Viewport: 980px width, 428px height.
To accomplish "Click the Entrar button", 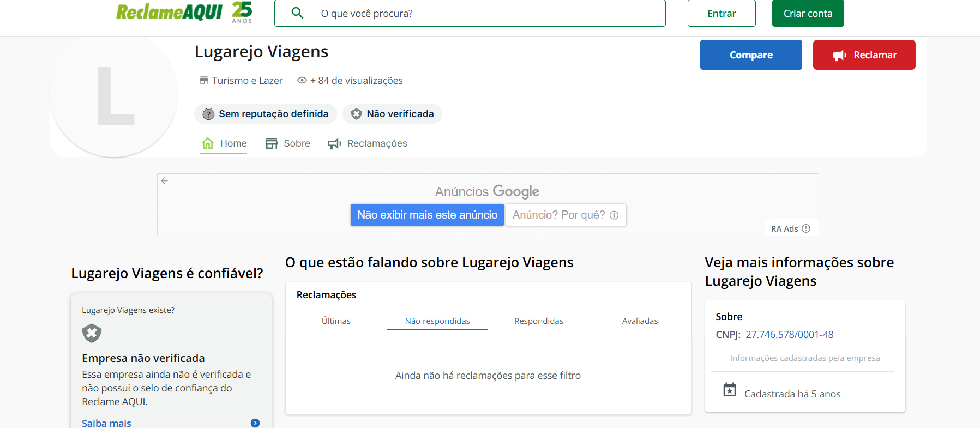I will tap(722, 13).
